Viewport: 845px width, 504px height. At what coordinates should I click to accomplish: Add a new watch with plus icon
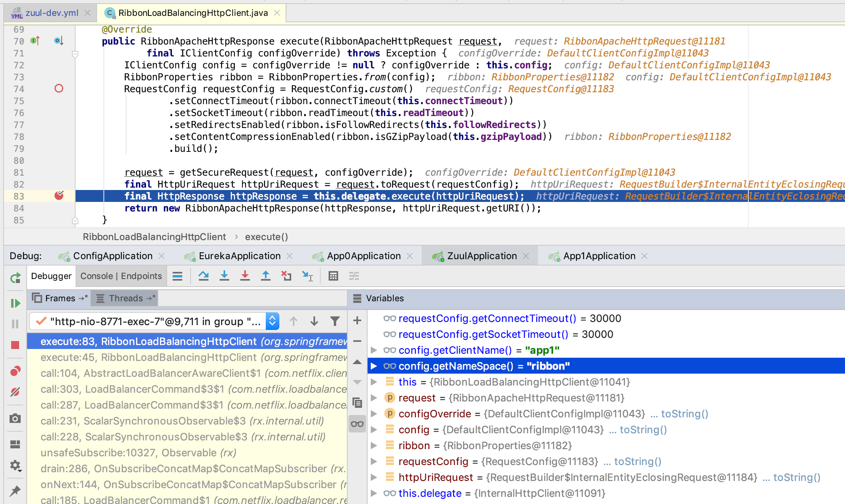tap(357, 320)
